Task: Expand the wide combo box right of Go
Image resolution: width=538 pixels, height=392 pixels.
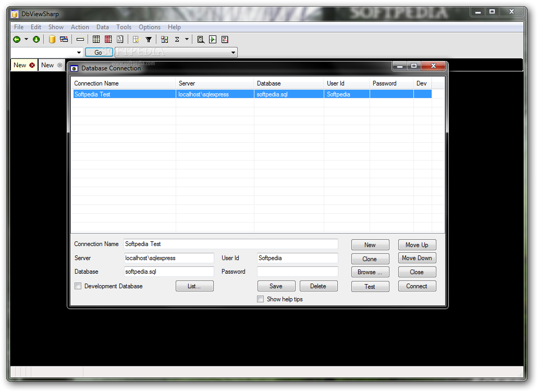Action: pyautogui.click(x=234, y=53)
